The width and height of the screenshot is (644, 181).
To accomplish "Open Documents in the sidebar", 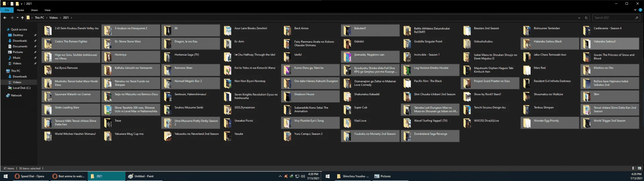I will pos(20,47).
